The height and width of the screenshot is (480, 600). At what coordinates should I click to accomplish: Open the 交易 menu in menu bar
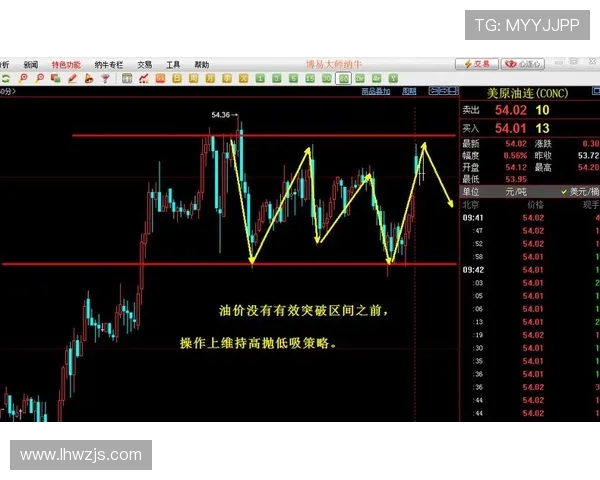pyautogui.click(x=145, y=65)
